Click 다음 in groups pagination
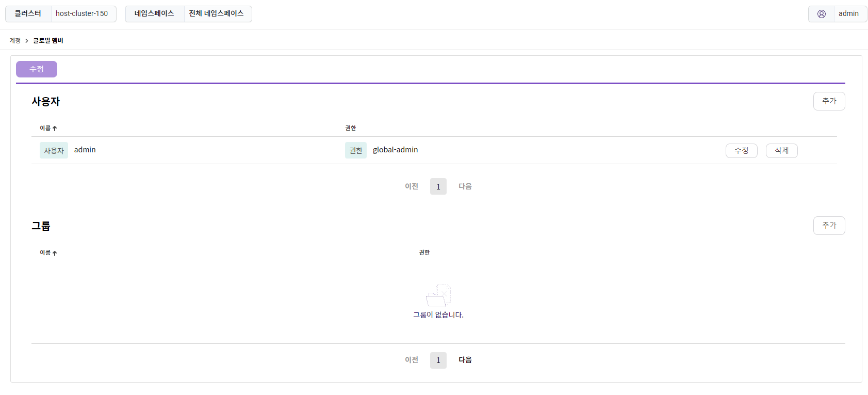 [465, 360]
